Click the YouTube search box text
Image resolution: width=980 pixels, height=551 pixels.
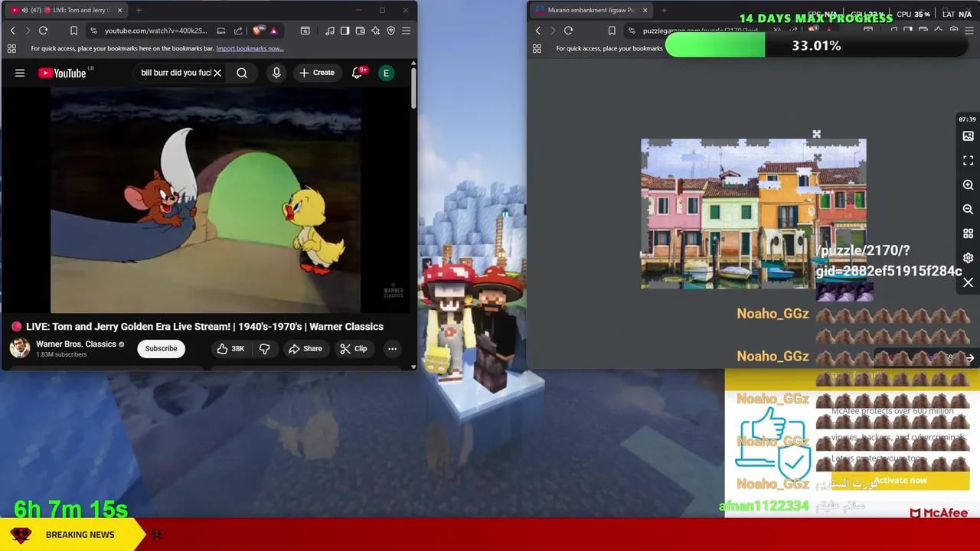point(175,73)
